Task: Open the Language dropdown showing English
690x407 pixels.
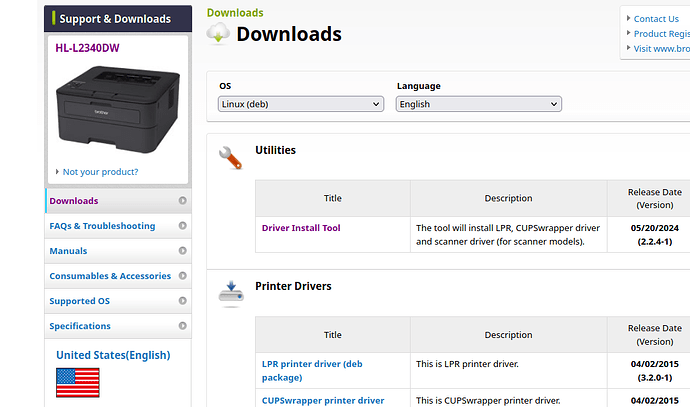Action: click(479, 104)
